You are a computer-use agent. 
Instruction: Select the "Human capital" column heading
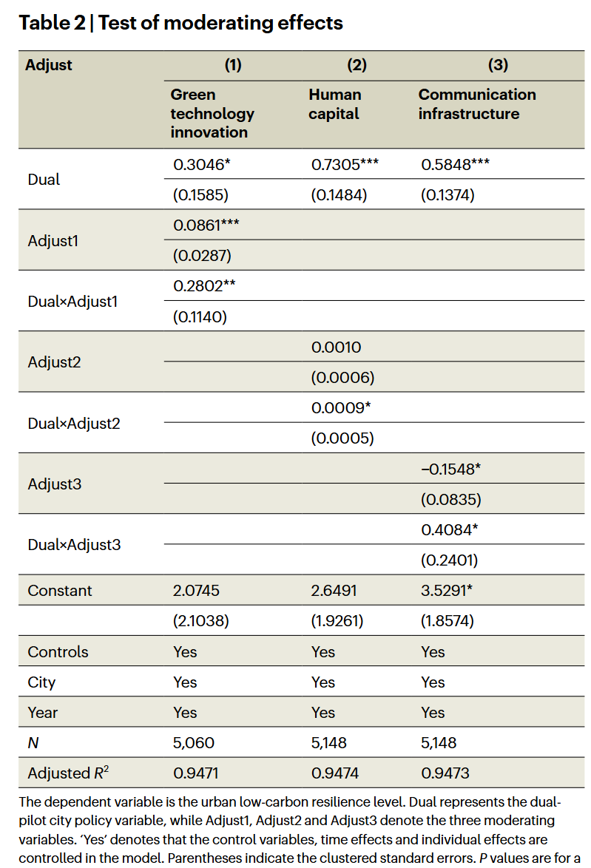[335, 104]
